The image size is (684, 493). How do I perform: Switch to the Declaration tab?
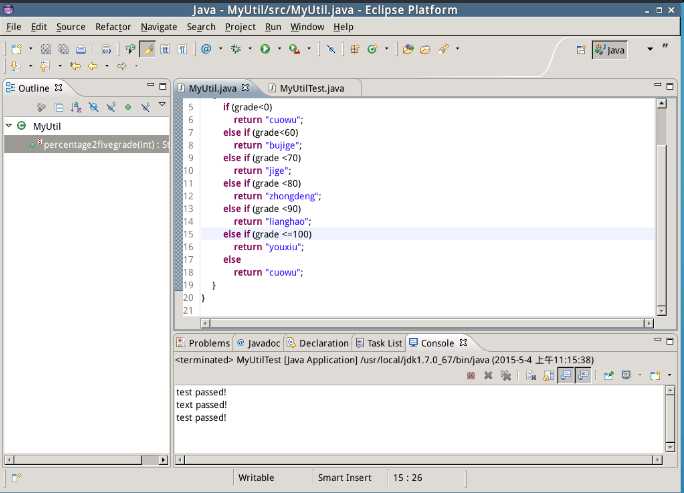click(318, 343)
